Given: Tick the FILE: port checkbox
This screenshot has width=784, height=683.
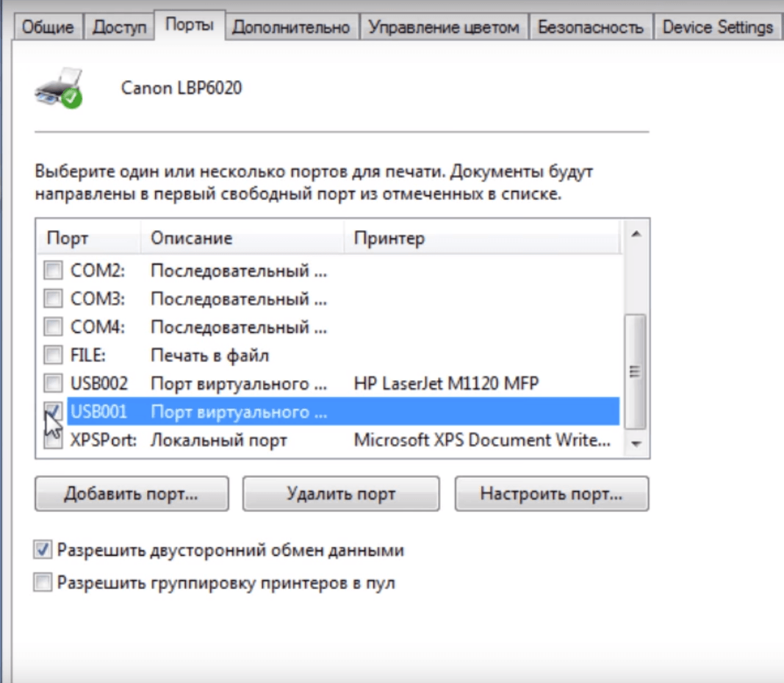Looking at the screenshot, I should point(53,356).
